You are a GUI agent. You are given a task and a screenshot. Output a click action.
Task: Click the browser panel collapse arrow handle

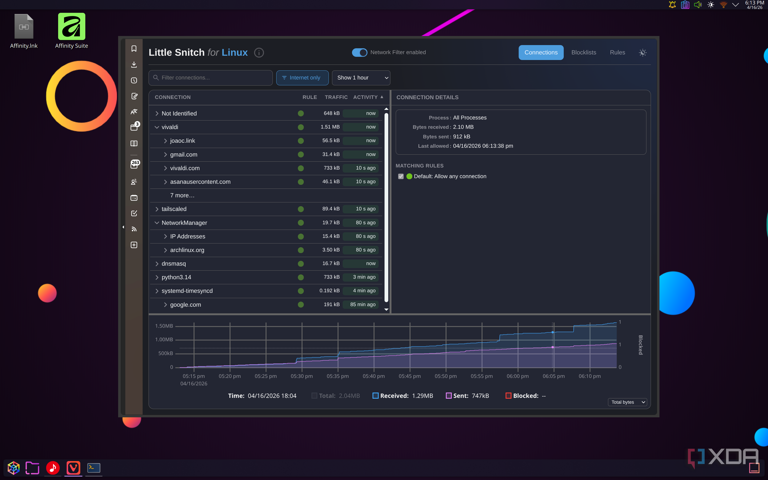click(123, 227)
